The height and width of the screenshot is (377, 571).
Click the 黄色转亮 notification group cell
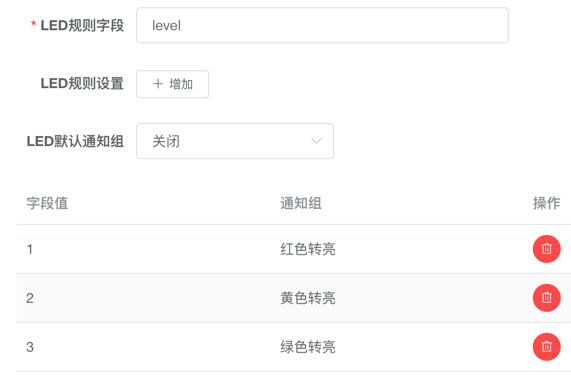click(x=308, y=298)
